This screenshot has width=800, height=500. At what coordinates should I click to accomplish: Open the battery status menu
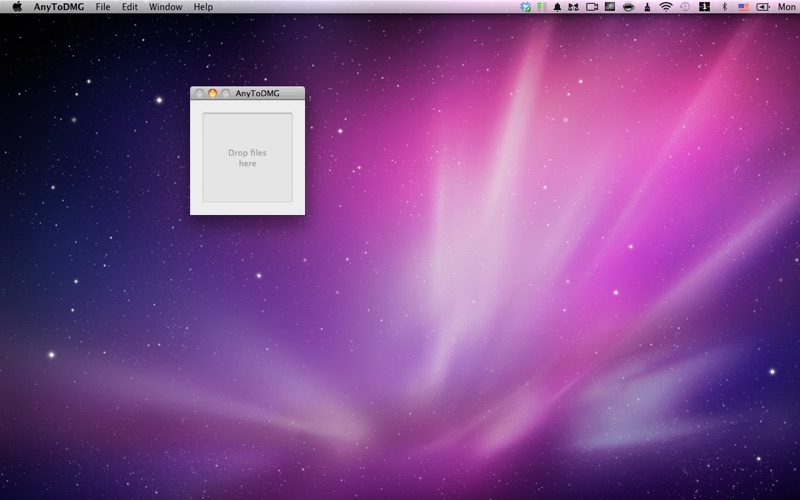coord(763,7)
